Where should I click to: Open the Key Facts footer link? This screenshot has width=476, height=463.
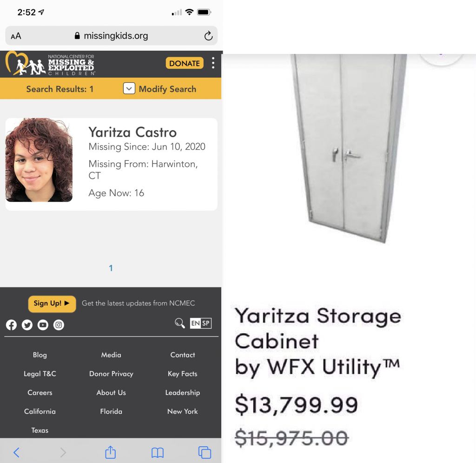click(x=182, y=374)
